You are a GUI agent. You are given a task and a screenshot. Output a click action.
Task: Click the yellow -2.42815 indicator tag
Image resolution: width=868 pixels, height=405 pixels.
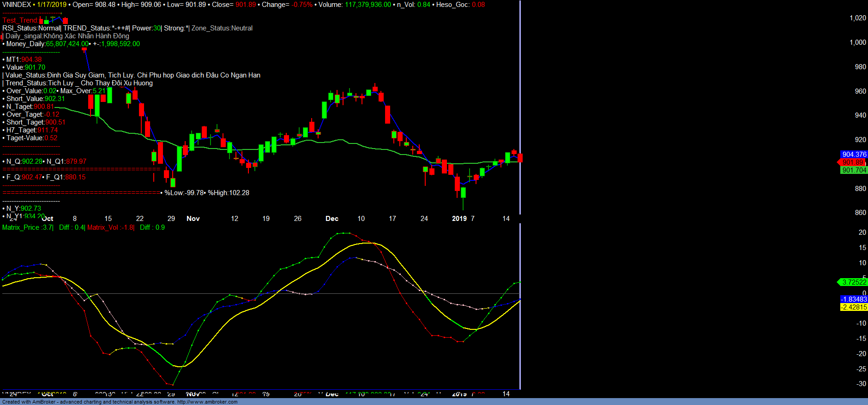pos(854,307)
